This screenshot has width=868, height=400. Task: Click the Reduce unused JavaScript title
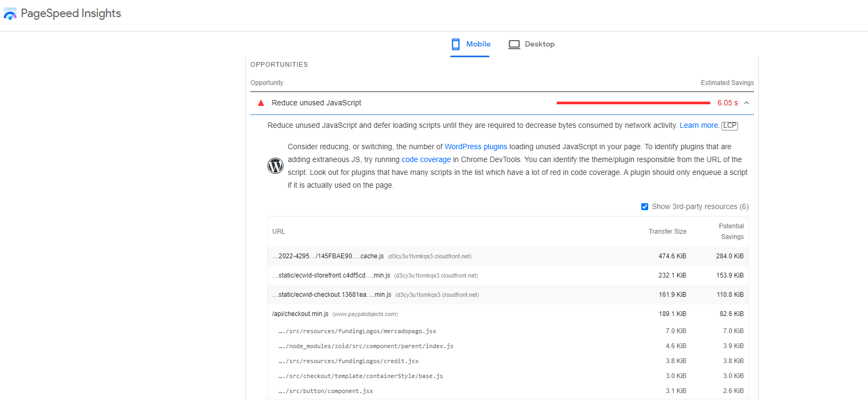[x=316, y=103]
